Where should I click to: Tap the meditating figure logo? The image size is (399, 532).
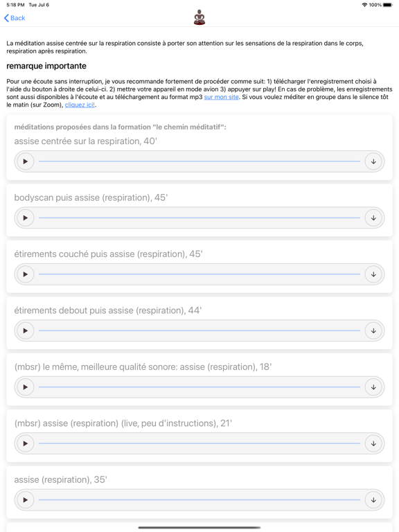point(199,17)
